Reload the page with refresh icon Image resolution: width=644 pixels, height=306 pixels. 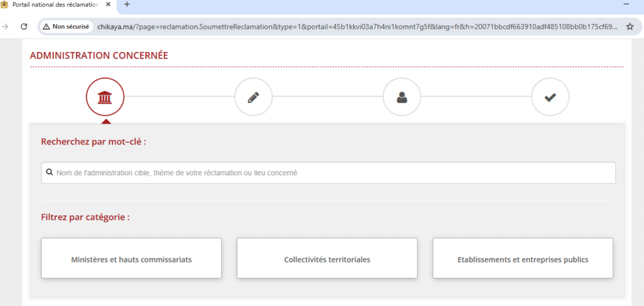click(x=25, y=26)
